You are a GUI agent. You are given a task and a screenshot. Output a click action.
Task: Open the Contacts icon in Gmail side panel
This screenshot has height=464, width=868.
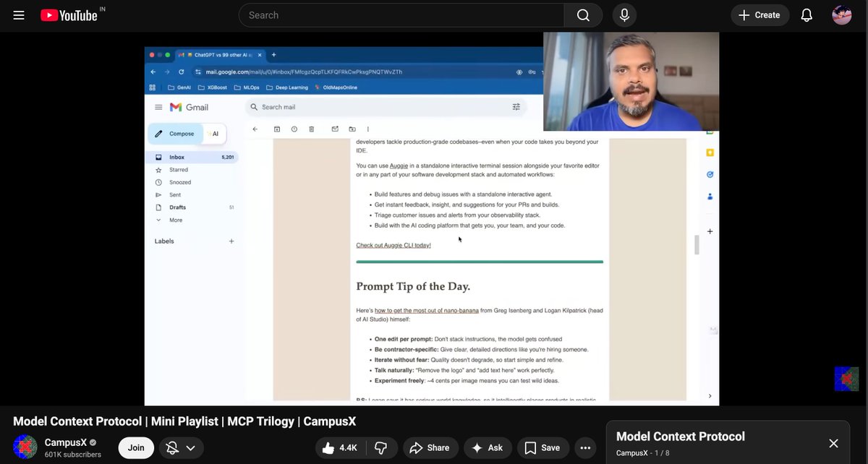pos(710,196)
